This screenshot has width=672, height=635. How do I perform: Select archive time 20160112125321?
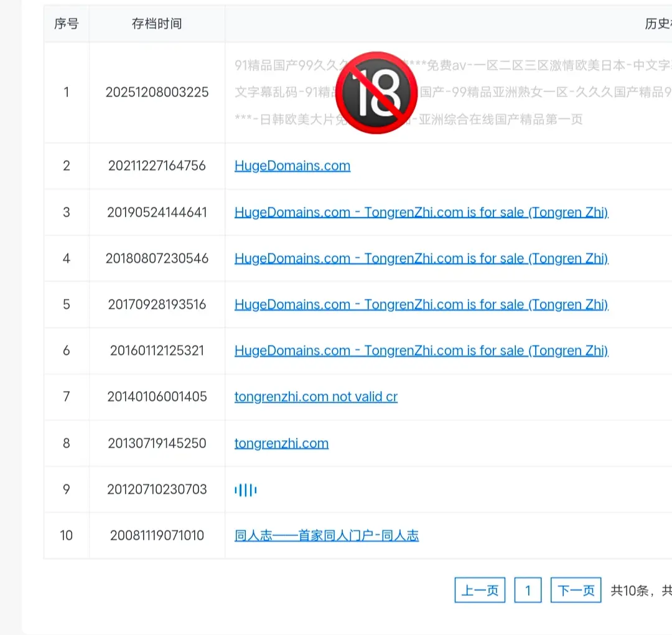coord(157,350)
